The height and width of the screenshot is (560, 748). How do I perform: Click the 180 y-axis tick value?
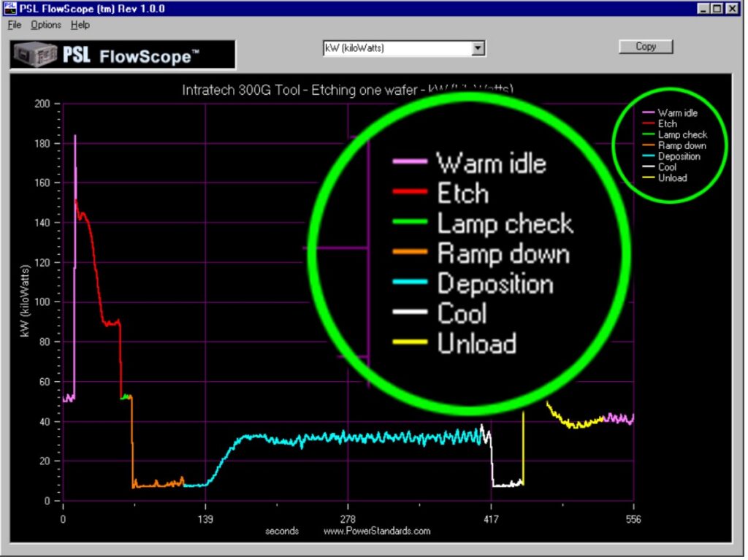42,144
